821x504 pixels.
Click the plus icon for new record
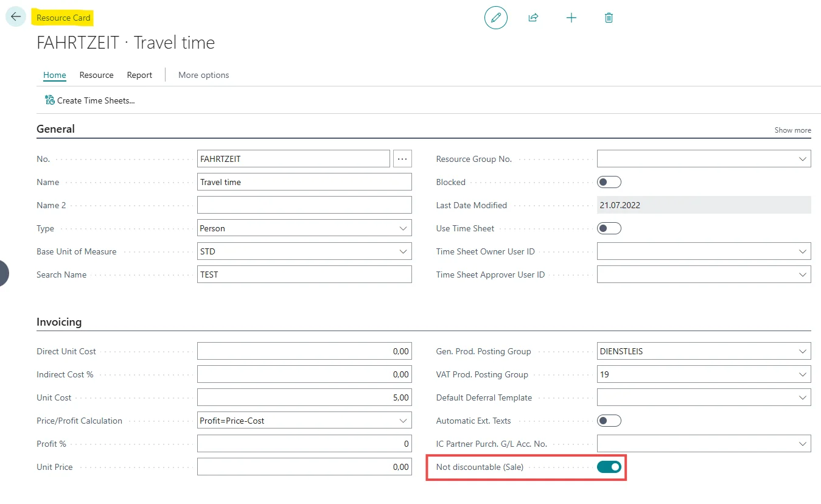[x=571, y=18]
